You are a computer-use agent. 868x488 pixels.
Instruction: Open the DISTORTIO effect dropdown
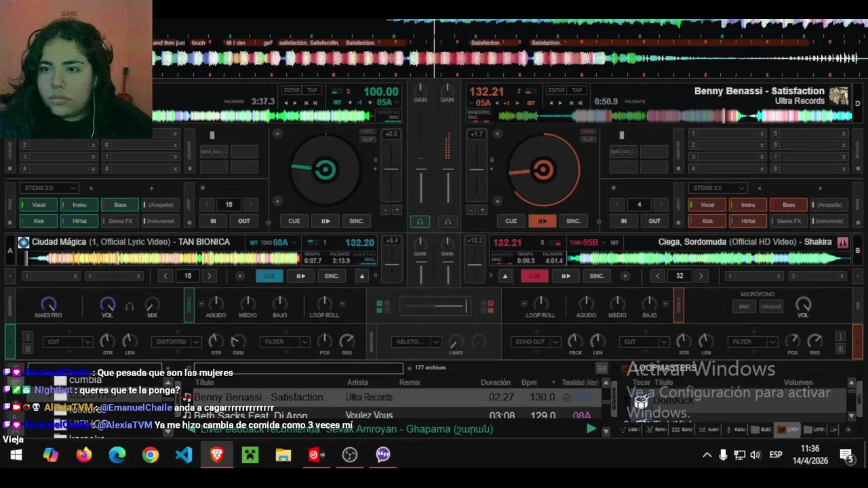click(x=176, y=342)
